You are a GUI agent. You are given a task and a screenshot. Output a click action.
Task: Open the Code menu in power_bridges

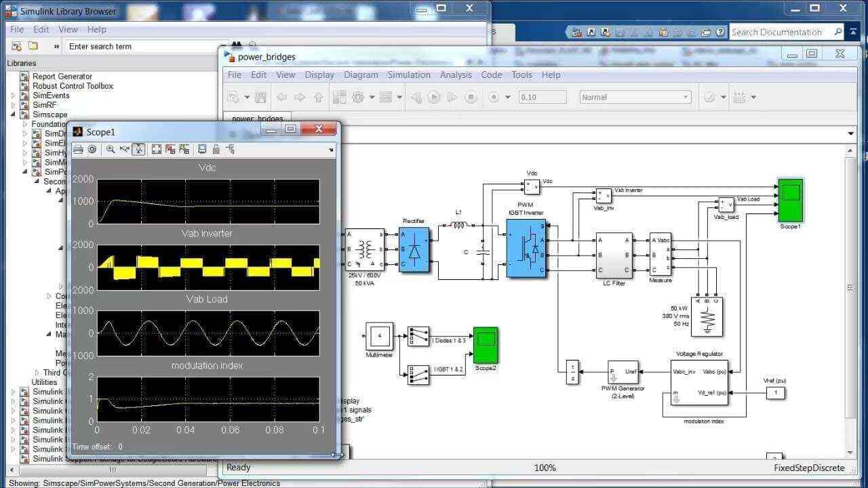click(492, 75)
